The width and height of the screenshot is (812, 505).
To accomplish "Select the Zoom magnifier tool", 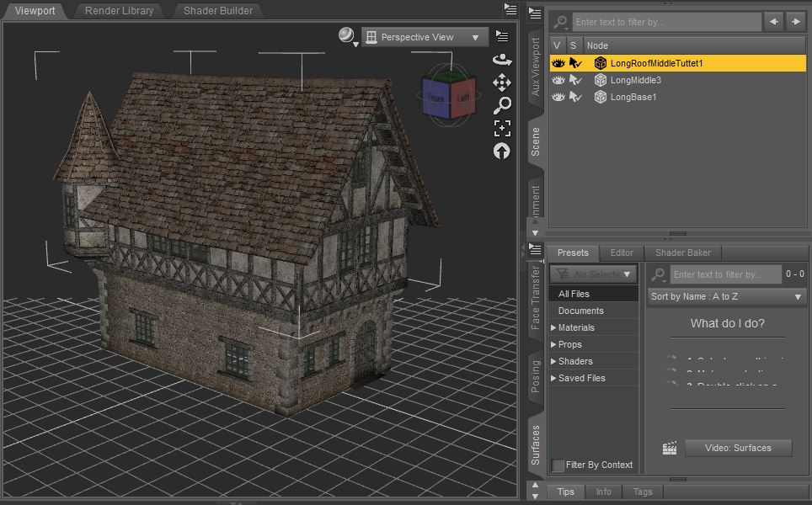I will click(502, 103).
